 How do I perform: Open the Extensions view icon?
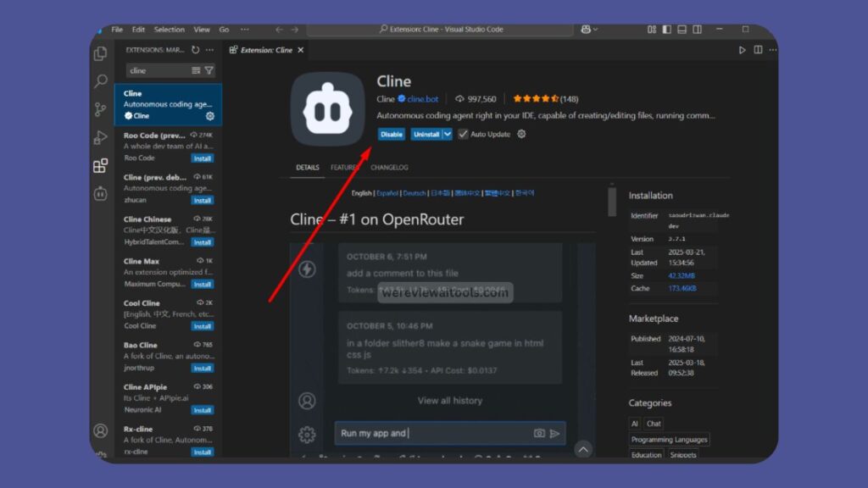pyautogui.click(x=100, y=165)
